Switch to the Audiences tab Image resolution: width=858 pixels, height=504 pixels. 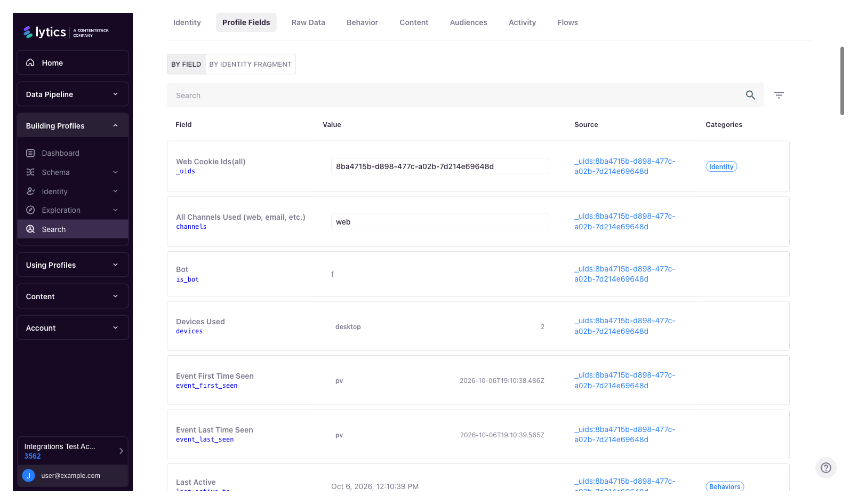coord(469,22)
